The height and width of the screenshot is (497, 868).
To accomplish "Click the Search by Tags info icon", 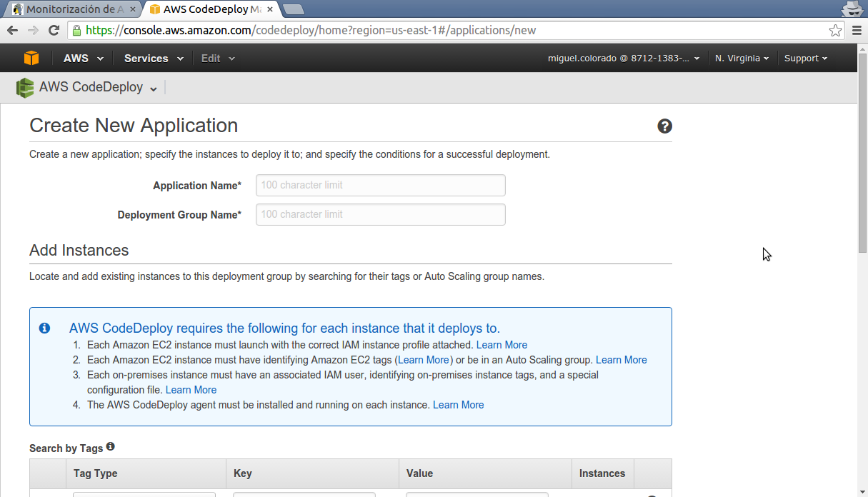I will (110, 447).
